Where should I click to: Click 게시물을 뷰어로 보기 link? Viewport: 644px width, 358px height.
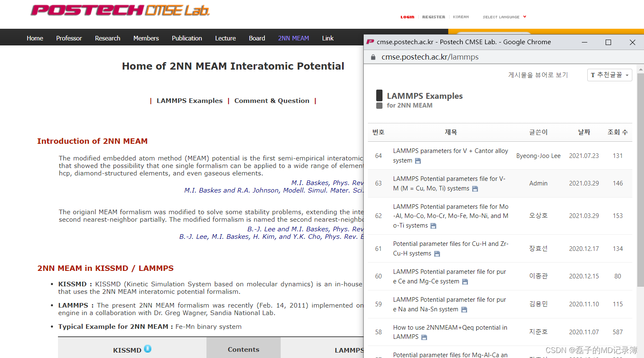(x=538, y=75)
